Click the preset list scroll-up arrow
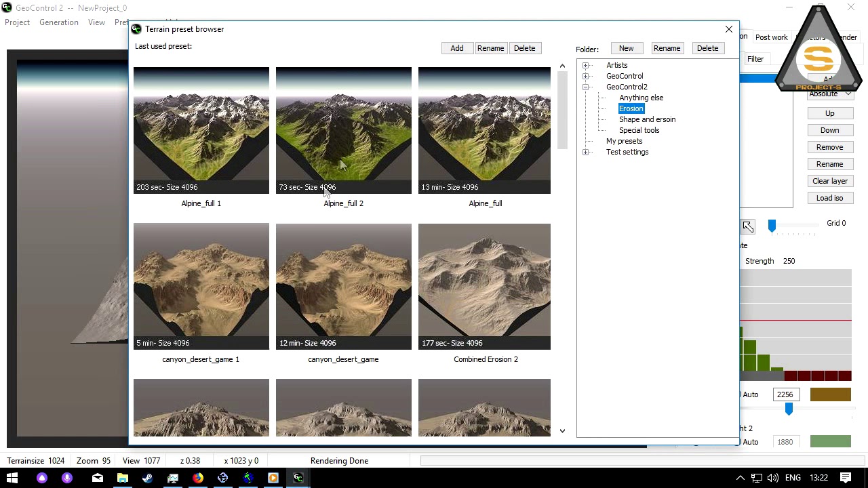868x488 pixels. coord(562,66)
